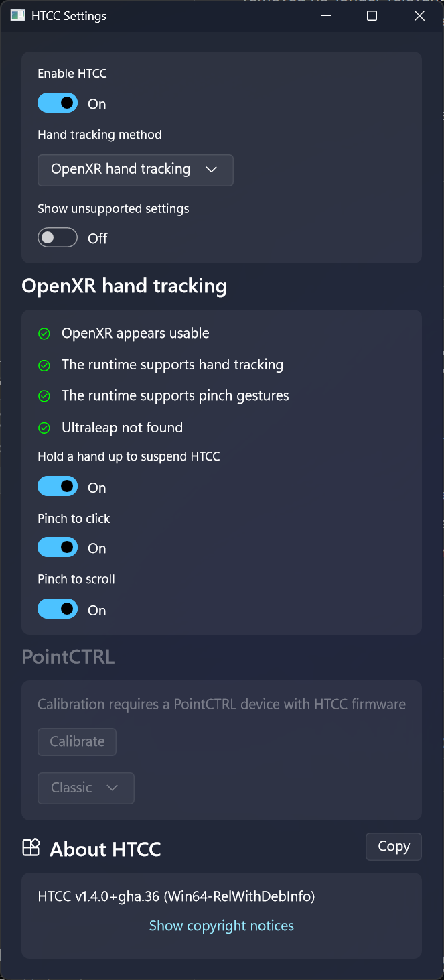Turn off the Enable HTCC toggle
444x980 pixels.
coord(58,103)
